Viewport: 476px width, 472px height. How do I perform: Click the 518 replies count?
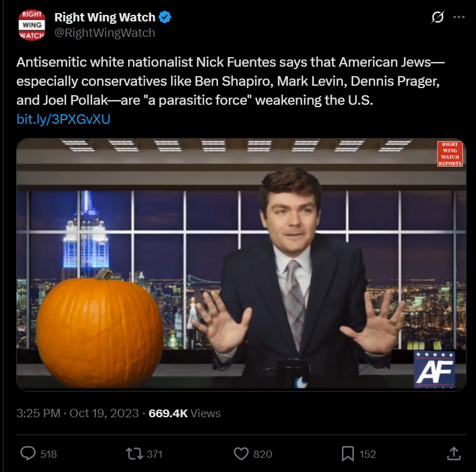point(49,454)
